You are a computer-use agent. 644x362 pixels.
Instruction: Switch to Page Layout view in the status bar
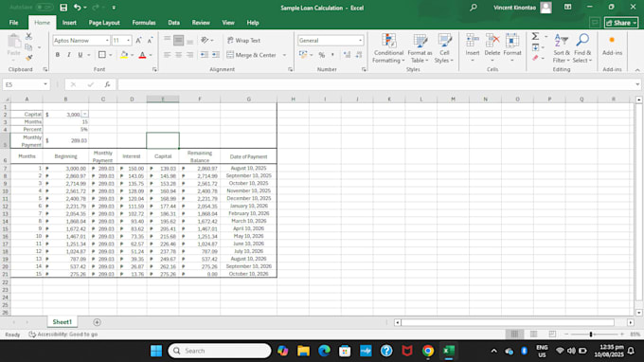click(x=533, y=335)
